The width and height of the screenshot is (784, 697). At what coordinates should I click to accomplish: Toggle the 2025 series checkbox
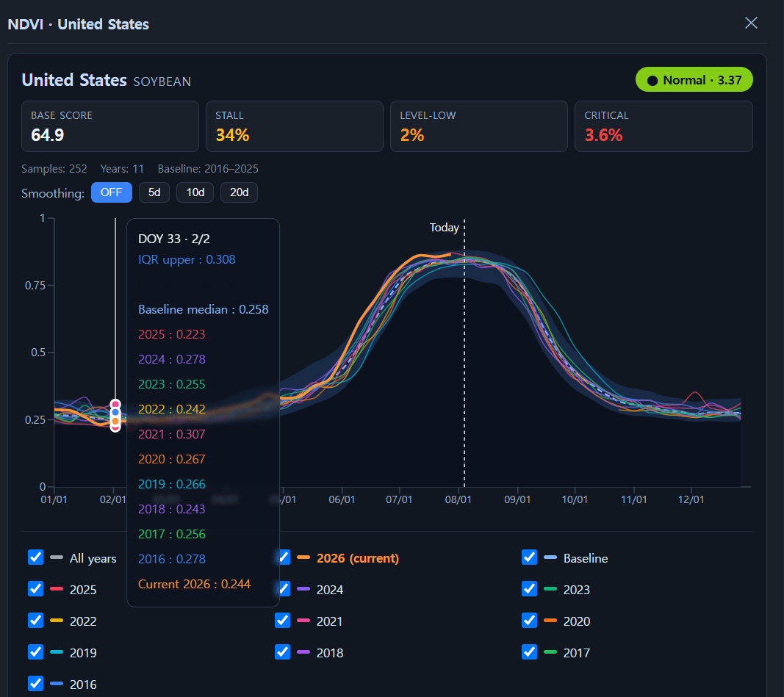[x=35, y=589]
